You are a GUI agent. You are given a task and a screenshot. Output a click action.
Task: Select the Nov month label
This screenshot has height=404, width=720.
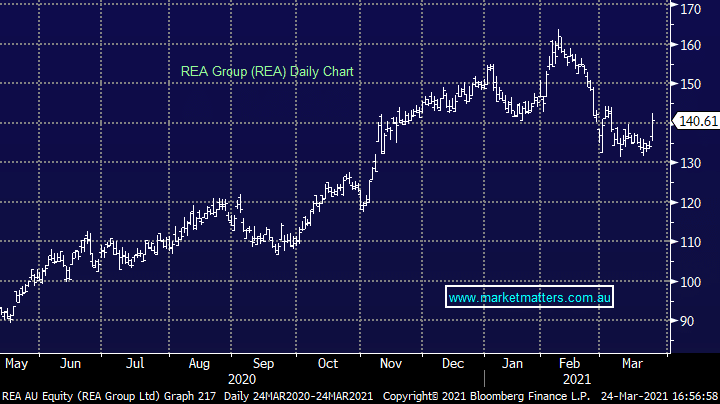[x=390, y=364]
